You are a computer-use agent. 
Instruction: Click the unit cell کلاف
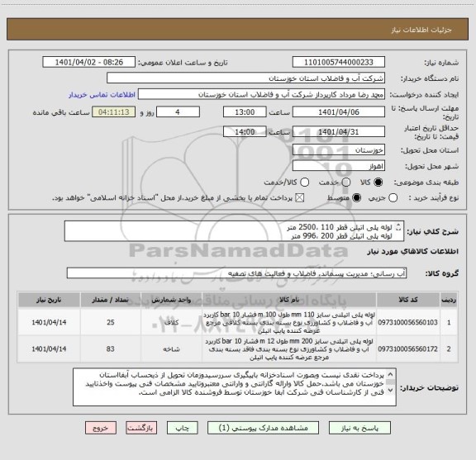coord(171,322)
